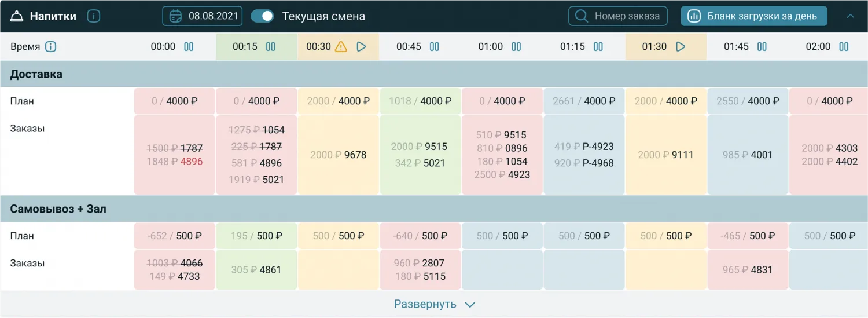Open Бланк загрузки за день

click(753, 16)
